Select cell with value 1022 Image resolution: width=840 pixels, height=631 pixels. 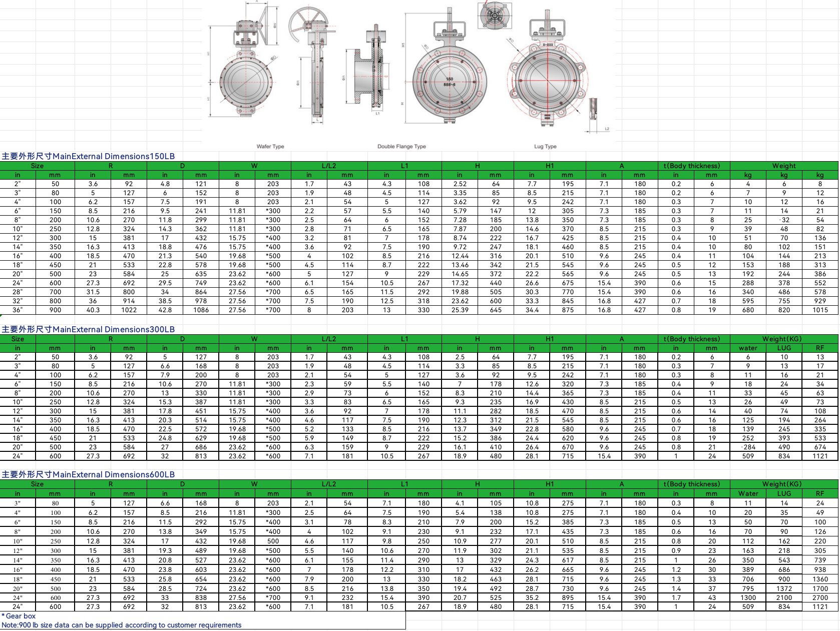click(129, 310)
